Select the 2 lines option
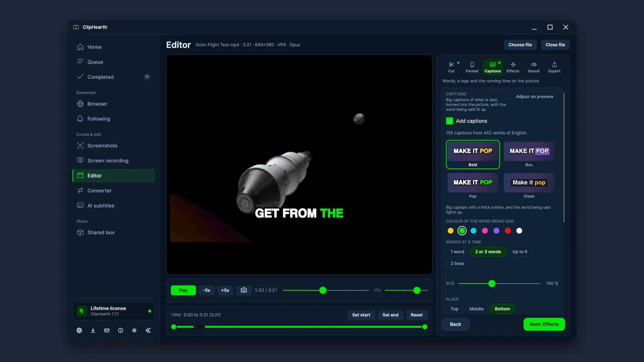This screenshot has height=362, width=644. point(457,263)
